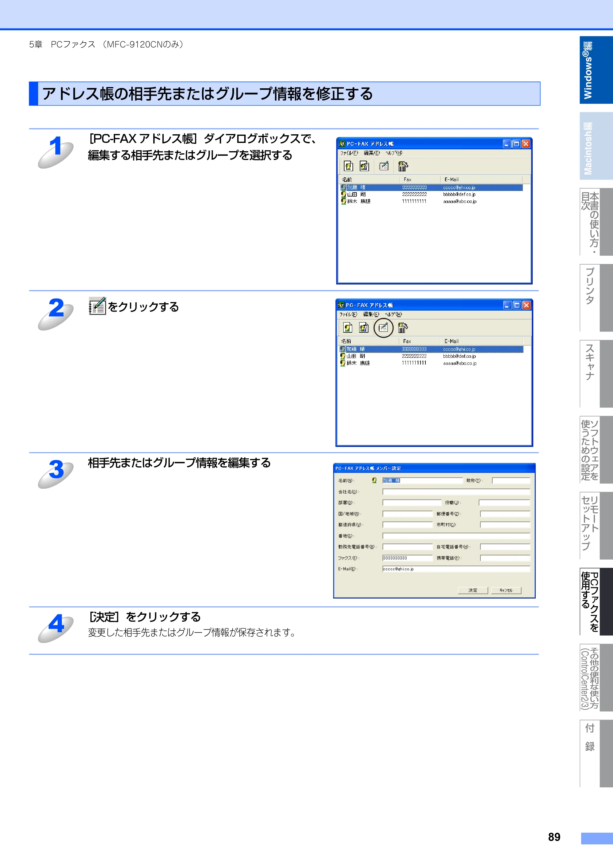Open the 付録 side tab
This screenshot has height=868, width=613.
pos(596,753)
